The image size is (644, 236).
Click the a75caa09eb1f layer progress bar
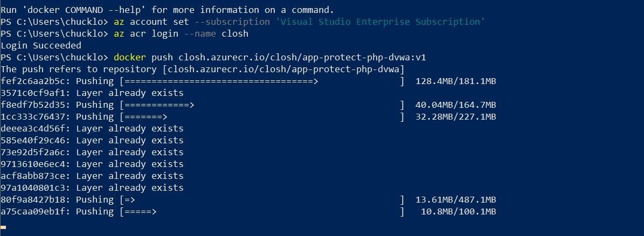262,212
